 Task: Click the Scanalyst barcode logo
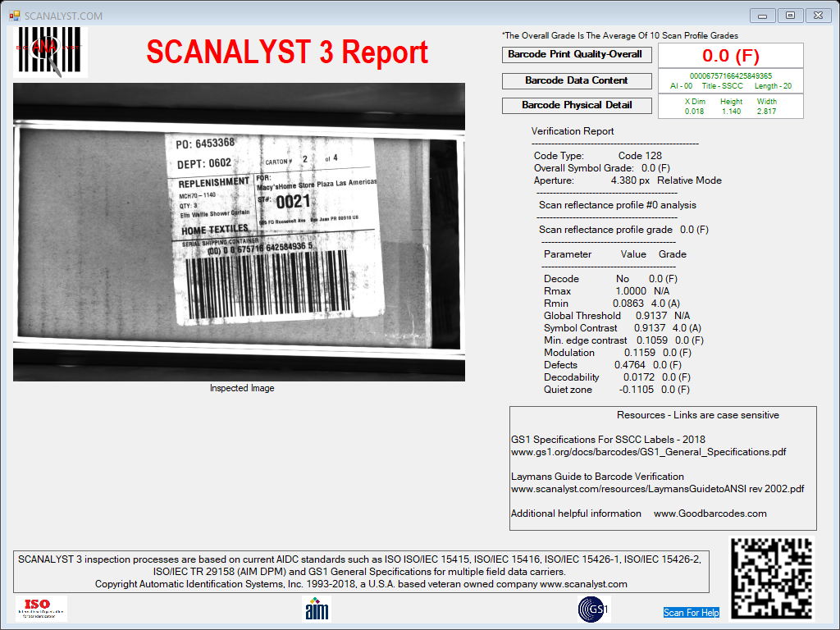pos(50,52)
